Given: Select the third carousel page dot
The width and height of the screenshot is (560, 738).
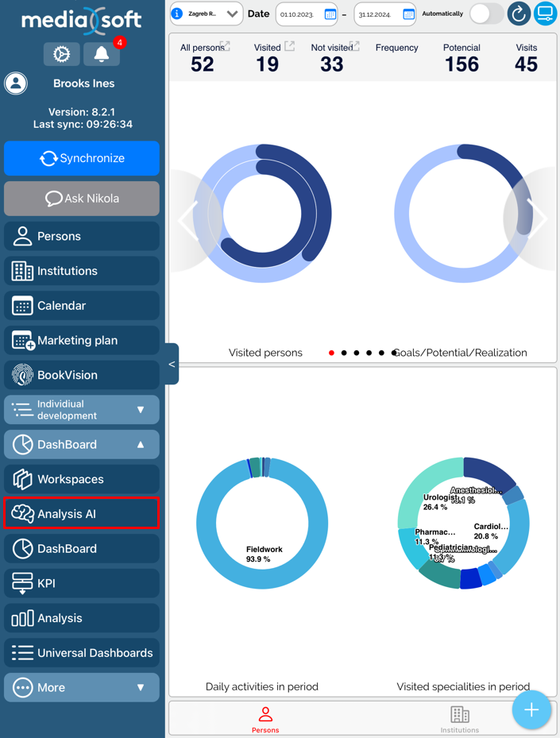Looking at the screenshot, I should pyautogui.click(x=357, y=353).
